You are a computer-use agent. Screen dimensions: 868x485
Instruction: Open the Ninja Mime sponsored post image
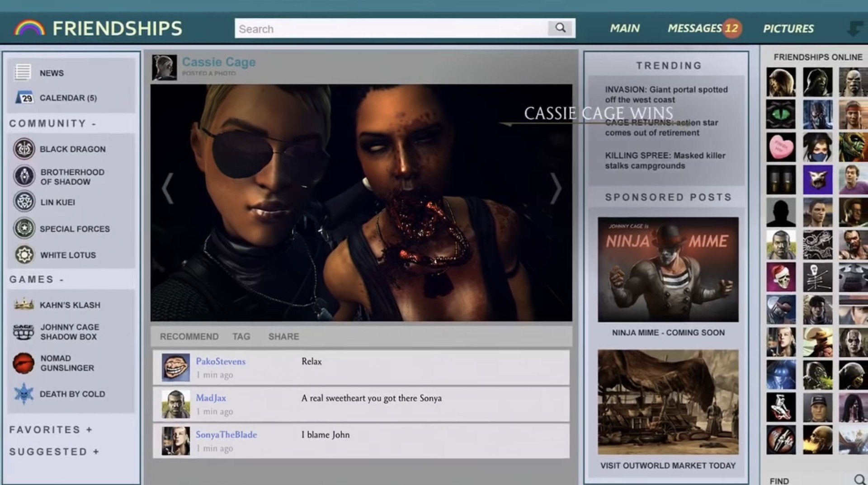668,269
